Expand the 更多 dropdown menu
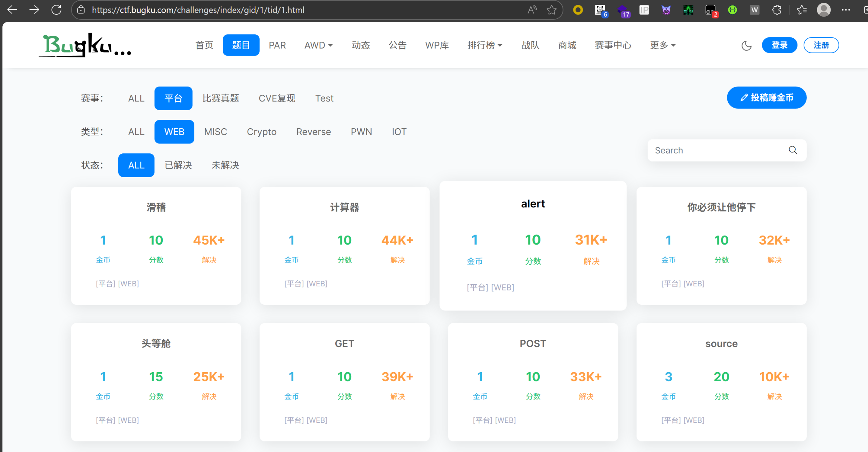 point(663,45)
